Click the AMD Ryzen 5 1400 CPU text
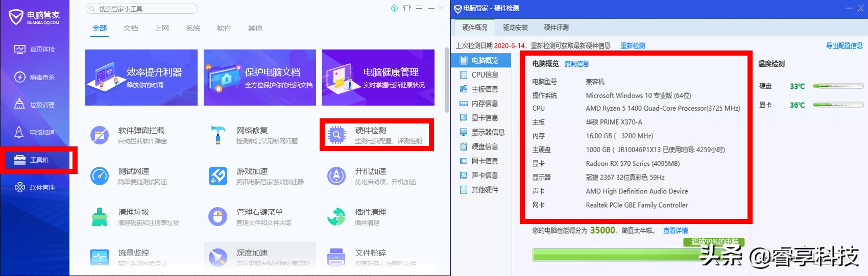Viewport: 868px width, 276px height. point(663,108)
